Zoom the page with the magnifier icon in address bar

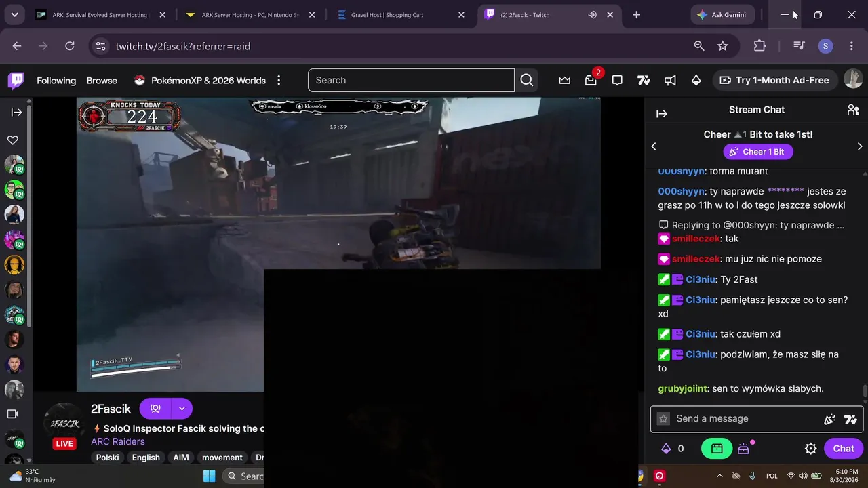[x=699, y=46]
